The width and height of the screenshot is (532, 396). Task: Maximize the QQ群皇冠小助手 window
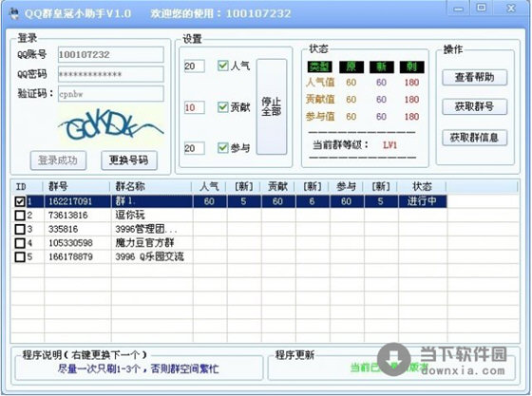tap(481, 9)
